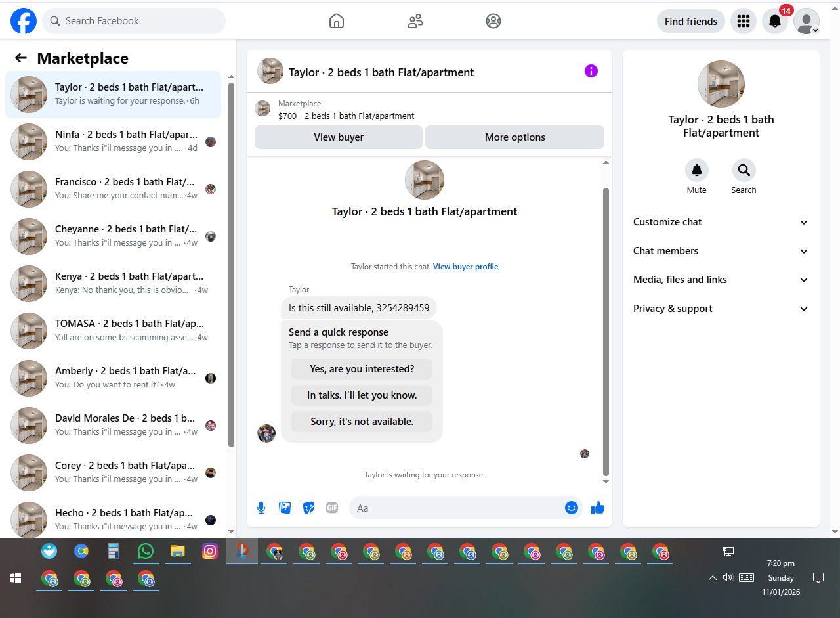Attach a photo using the image icon

pos(285,508)
